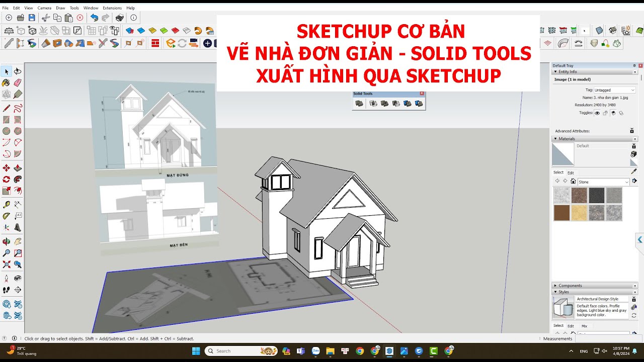644x362 pixels.
Task: Select the dark asphalt stone swatch
Action: coord(597,195)
